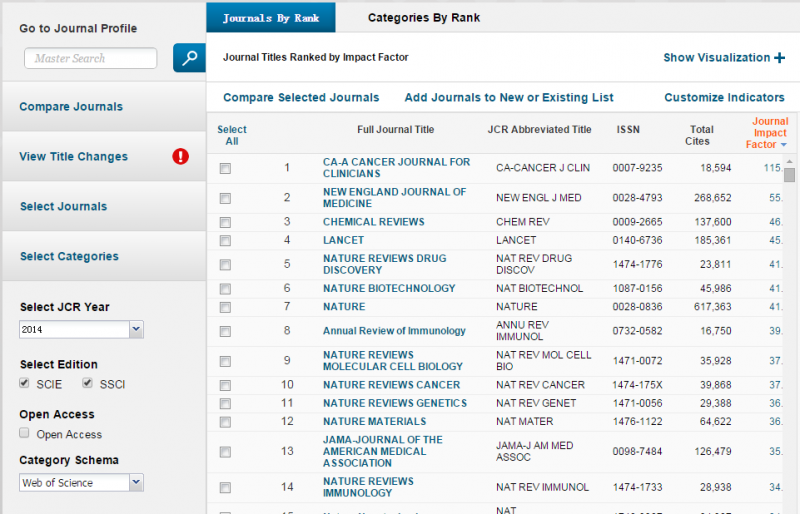Open the CHEMICAL REVIEWS journal link
The height and width of the screenshot is (514, 800).
373,222
